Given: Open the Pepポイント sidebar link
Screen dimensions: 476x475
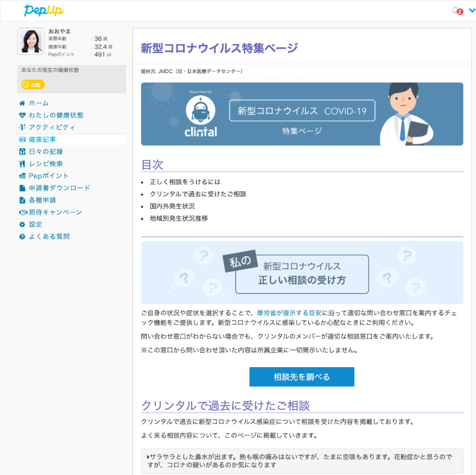Looking at the screenshot, I should click(49, 176).
